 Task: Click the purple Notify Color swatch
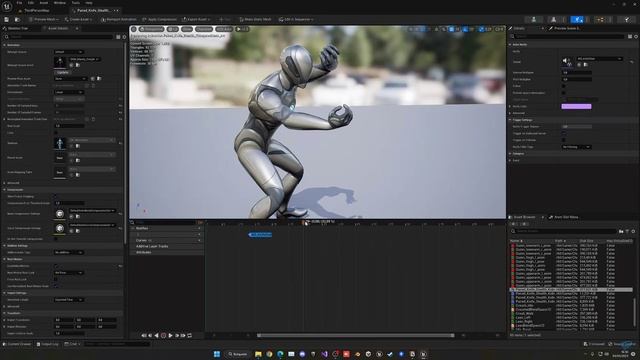(x=576, y=107)
